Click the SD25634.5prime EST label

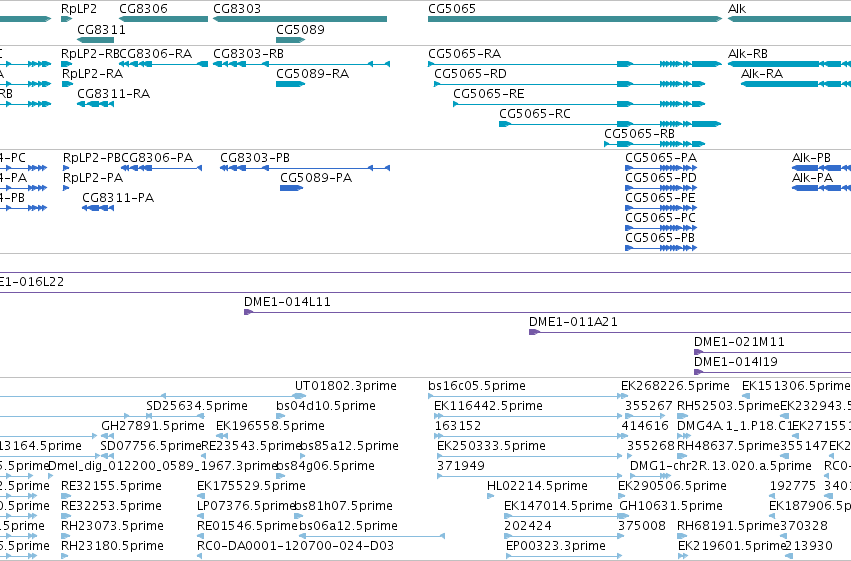196,406
